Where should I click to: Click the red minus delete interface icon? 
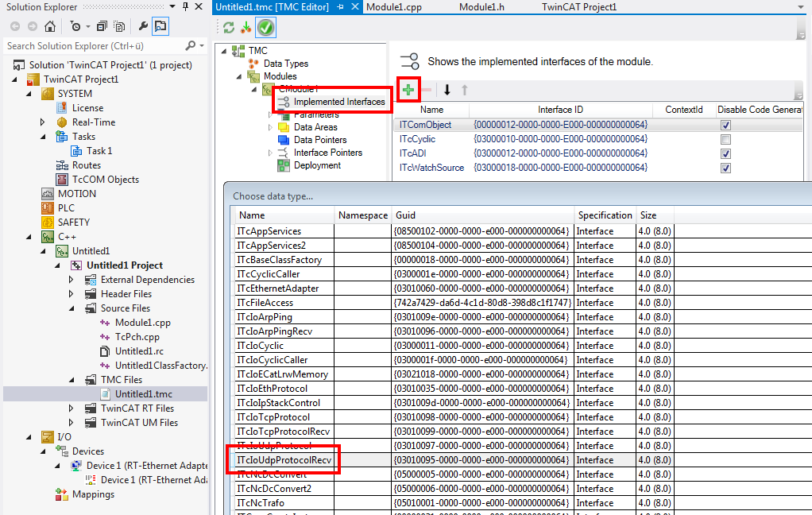pyautogui.click(x=426, y=90)
